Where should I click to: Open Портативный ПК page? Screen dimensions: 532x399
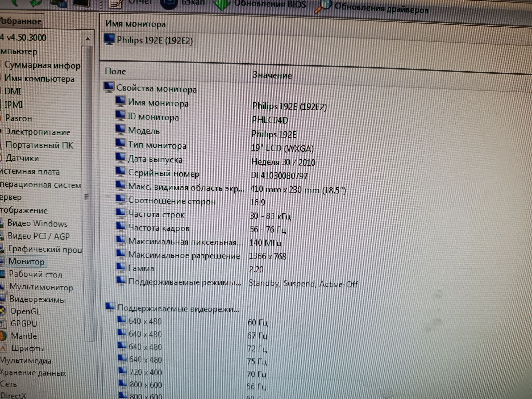click(39, 145)
